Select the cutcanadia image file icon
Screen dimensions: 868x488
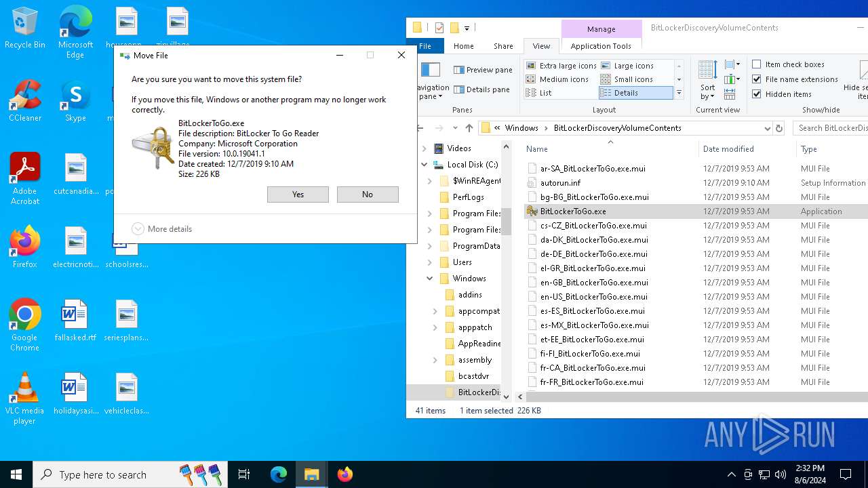[75, 174]
